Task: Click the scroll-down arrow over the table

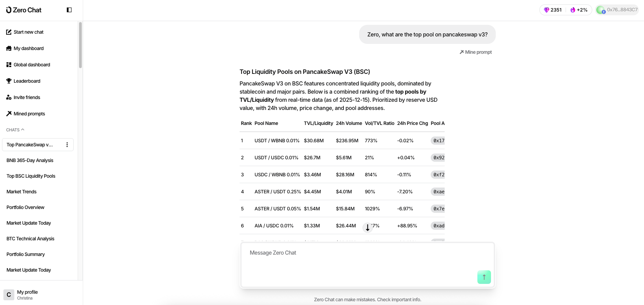Action: (368, 228)
